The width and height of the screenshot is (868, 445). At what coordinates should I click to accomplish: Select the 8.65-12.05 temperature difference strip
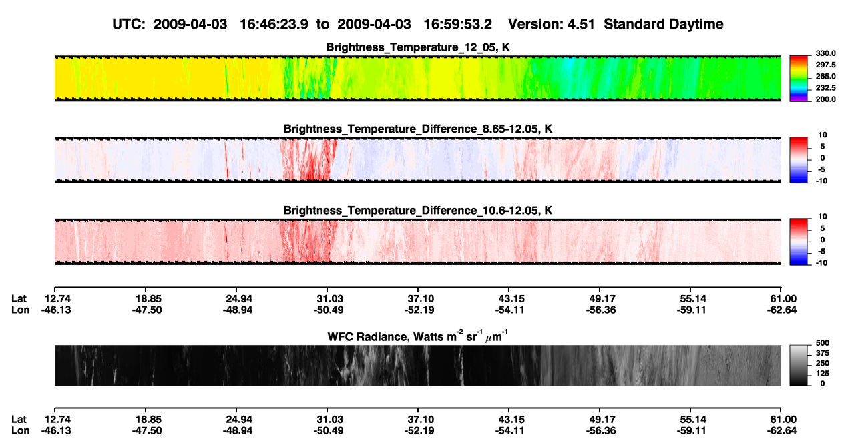tap(417, 160)
